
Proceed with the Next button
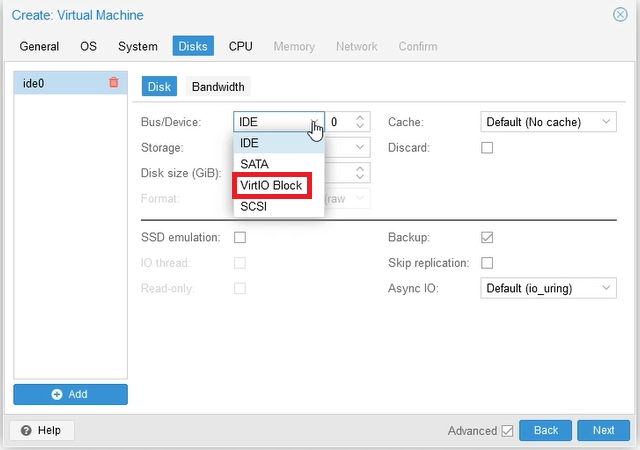tap(603, 430)
